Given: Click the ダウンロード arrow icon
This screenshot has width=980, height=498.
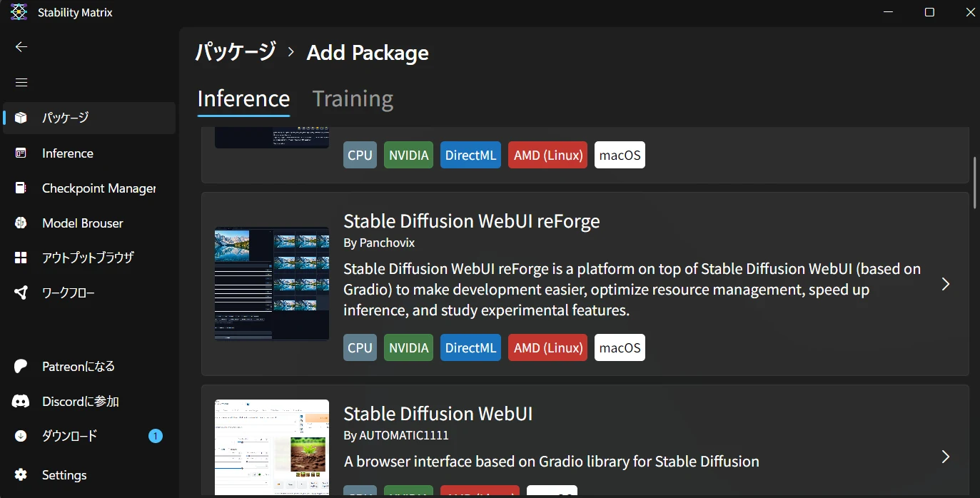Looking at the screenshot, I should 21,436.
